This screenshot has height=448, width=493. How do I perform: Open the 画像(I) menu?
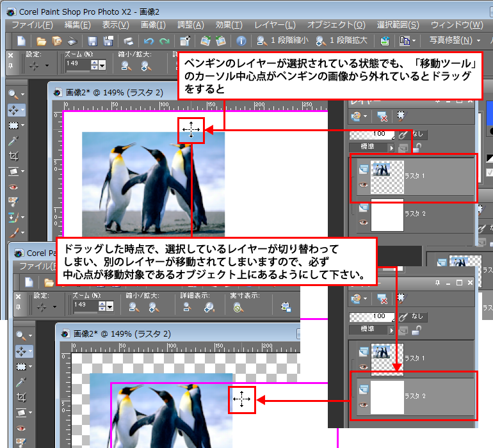click(153, 25)
